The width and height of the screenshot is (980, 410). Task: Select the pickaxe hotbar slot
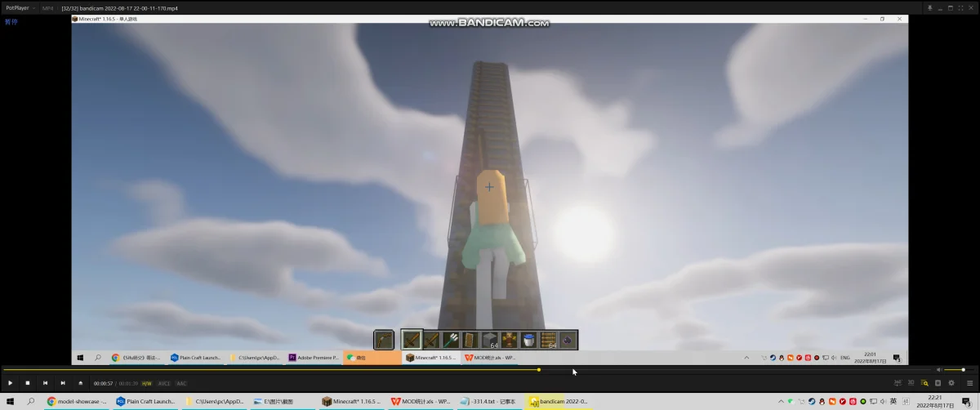[431, 339]
